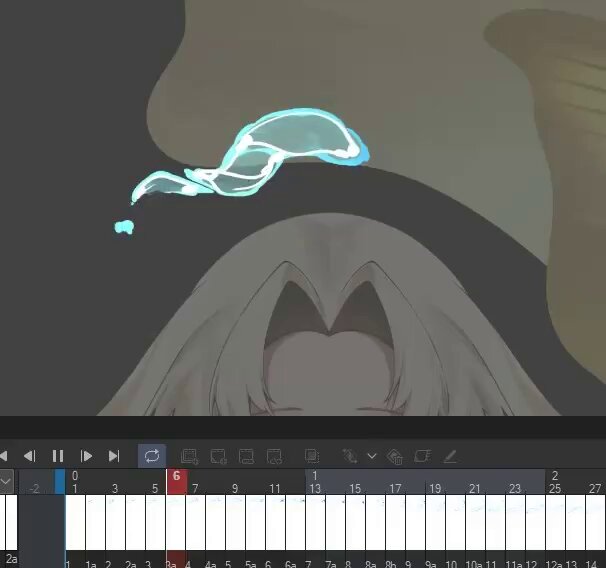Viewport: 606px width, 568px height.
Task: Toggle loop playback off
Action: 152,456
